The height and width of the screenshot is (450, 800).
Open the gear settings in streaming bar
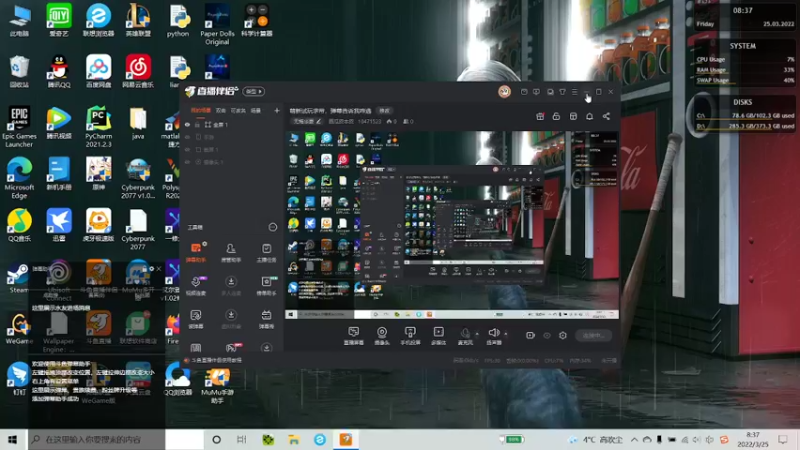click(563, 335)
